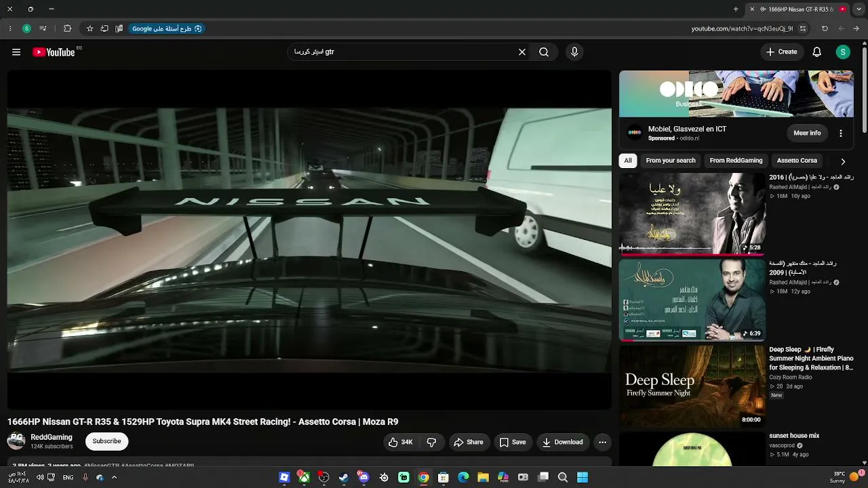Open Meer info on the Odido ad

[807, 134]
